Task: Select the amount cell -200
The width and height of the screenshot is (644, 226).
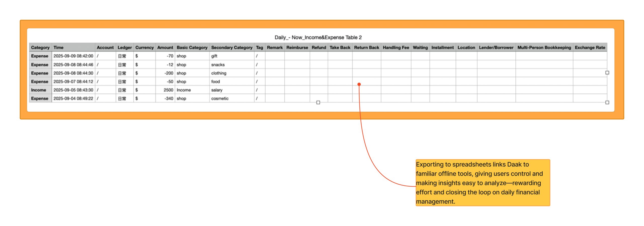Action: coord(165,73)
